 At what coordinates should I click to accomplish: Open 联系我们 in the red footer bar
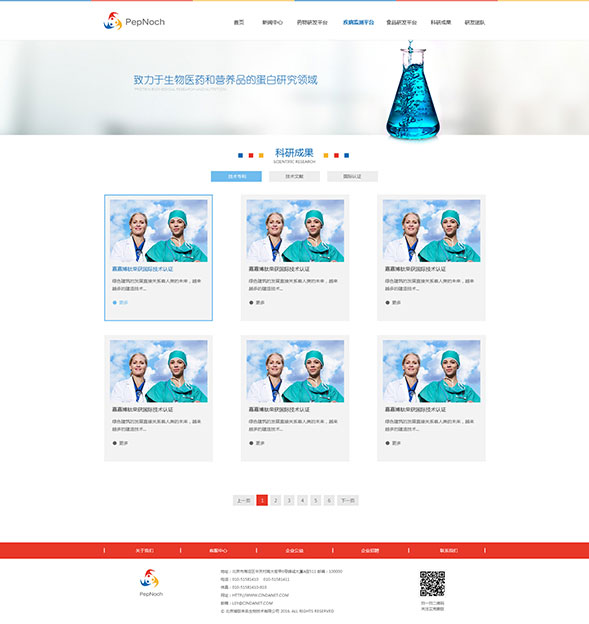[x=449, y=551]
